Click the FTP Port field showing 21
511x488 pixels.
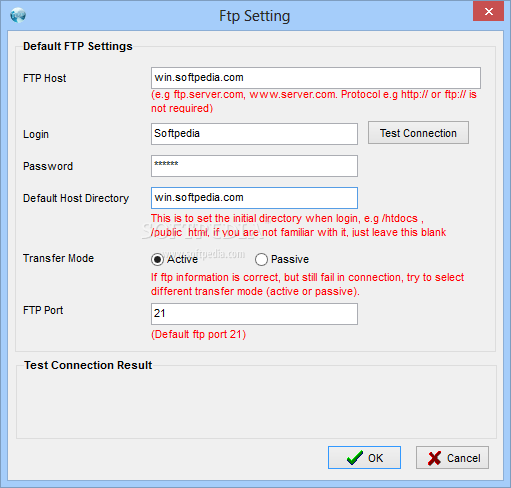(x=254, y=314)
